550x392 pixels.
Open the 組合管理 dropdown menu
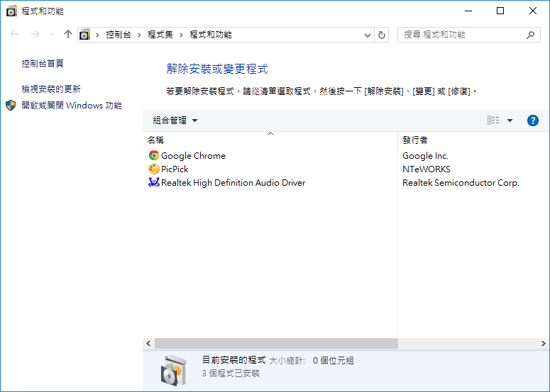(x=175, y=121)
